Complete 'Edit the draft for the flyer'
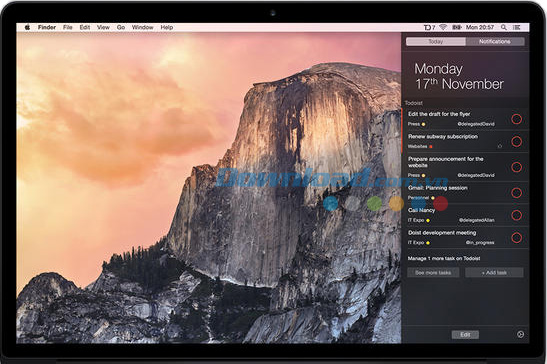 click(x=517, y=119)
